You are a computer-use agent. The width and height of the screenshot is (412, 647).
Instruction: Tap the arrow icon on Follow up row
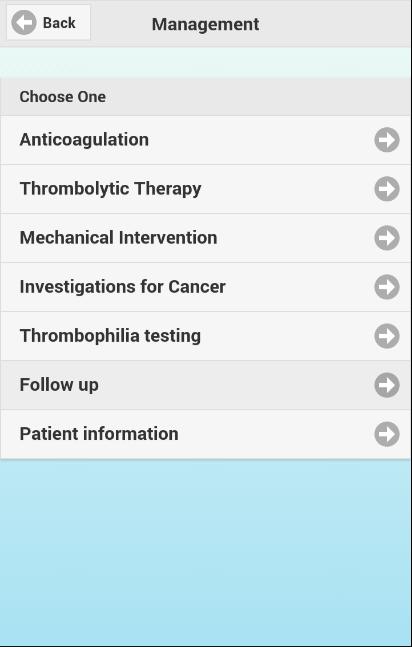387,385
